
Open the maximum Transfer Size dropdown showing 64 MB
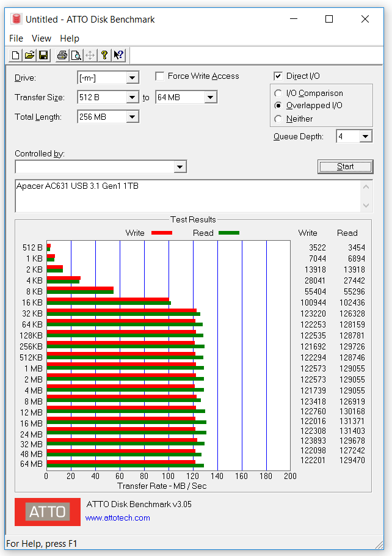(211, 97)
